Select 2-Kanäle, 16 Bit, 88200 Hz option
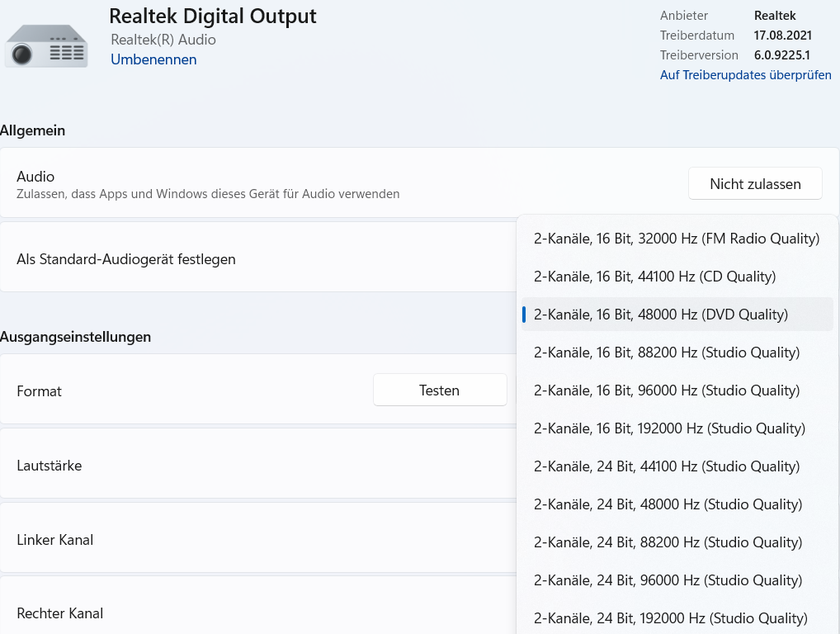This screenshot has height=634, width=840. (677, 352)
